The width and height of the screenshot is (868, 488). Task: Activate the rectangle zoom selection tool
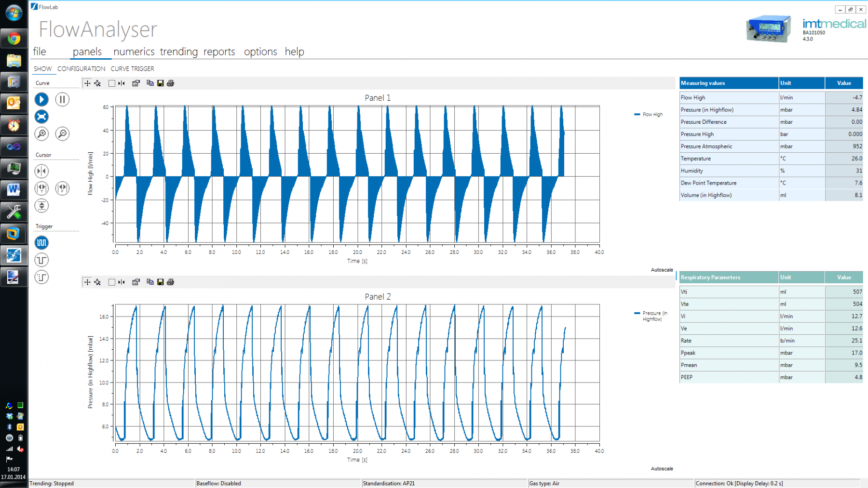(111, 83)
